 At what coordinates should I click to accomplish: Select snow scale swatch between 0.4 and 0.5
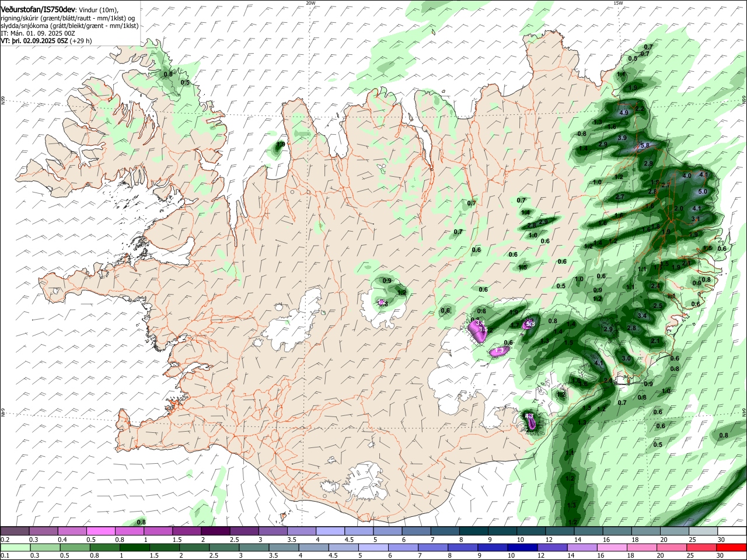pyautogui.click(x=72, y=531)
